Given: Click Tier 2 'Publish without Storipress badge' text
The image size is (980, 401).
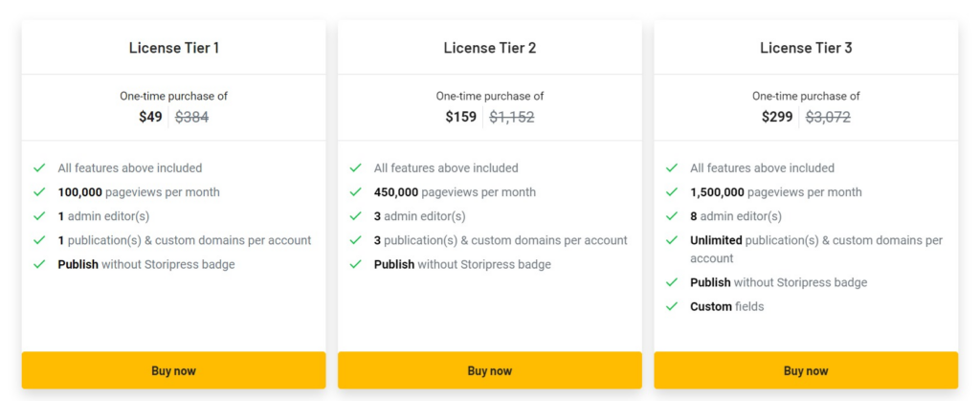Looking at the screenshot, I should tap(462, 264).
